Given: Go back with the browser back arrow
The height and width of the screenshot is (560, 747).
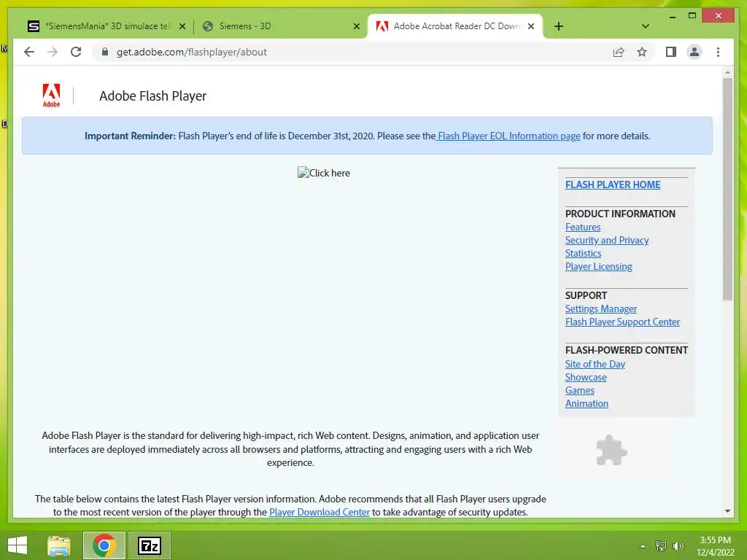Looking at the screenshot, I should point(29,52).
